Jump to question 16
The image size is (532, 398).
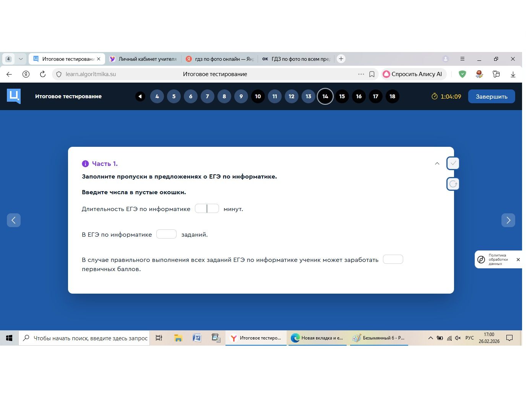point(359,96)
